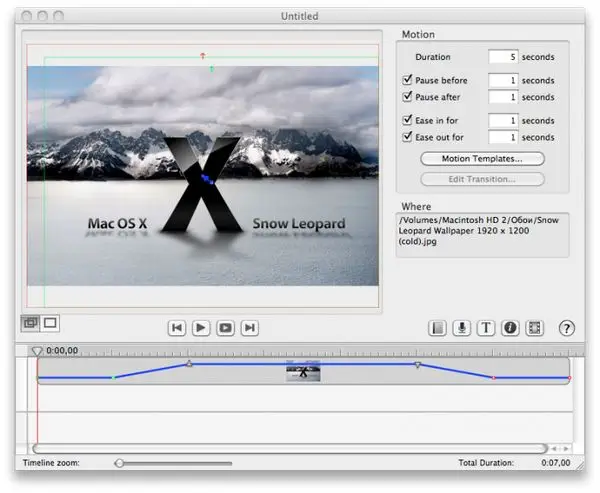
Task: Click the blue motion path at image center
Action: 207,179
